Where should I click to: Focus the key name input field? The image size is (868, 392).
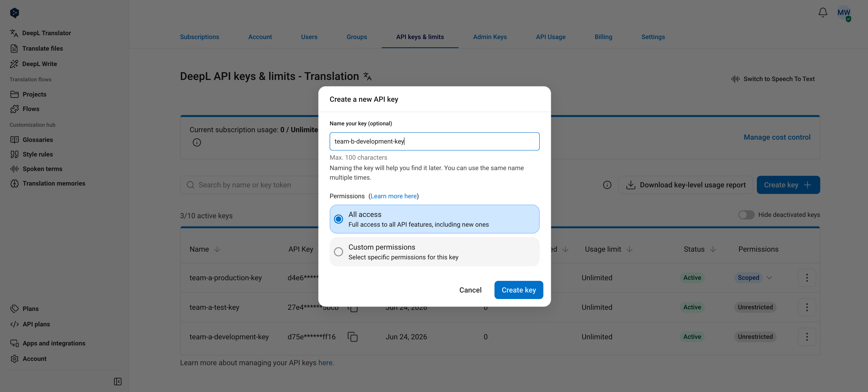pos(434,141)
